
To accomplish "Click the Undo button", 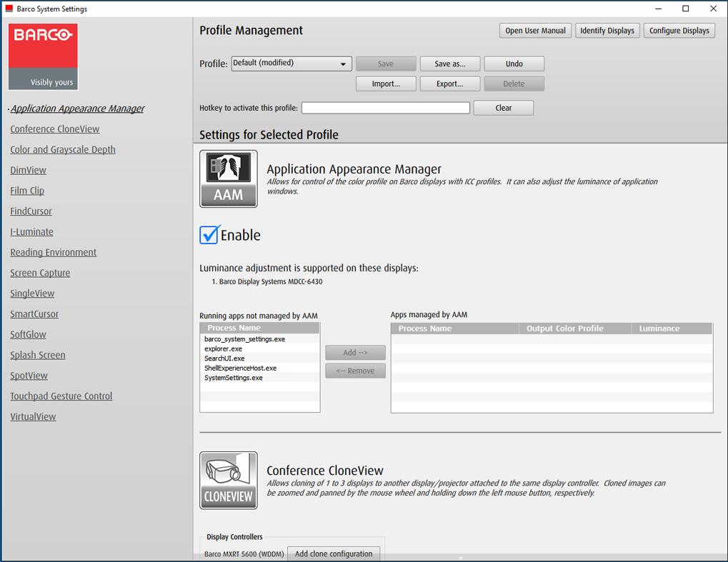I will (514, 64).
